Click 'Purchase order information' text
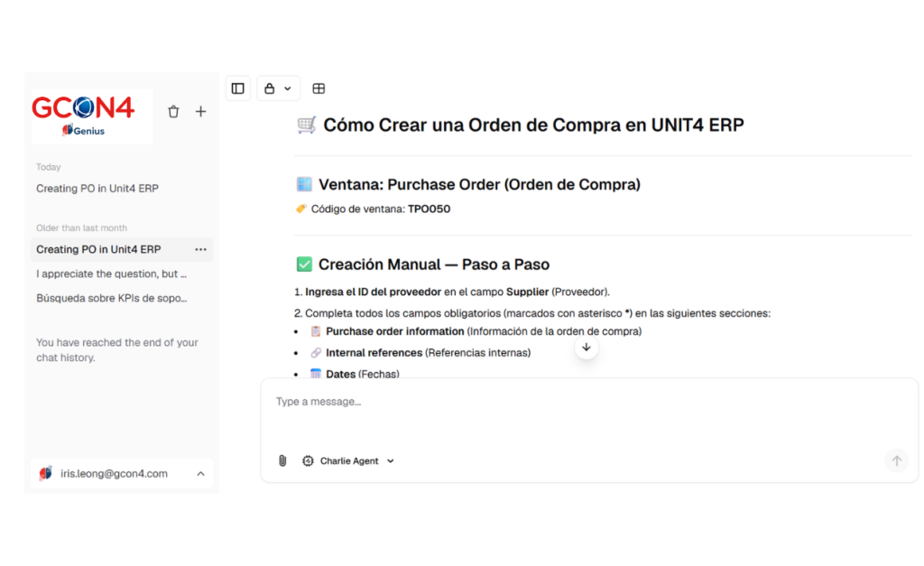 tap(395, 331)
